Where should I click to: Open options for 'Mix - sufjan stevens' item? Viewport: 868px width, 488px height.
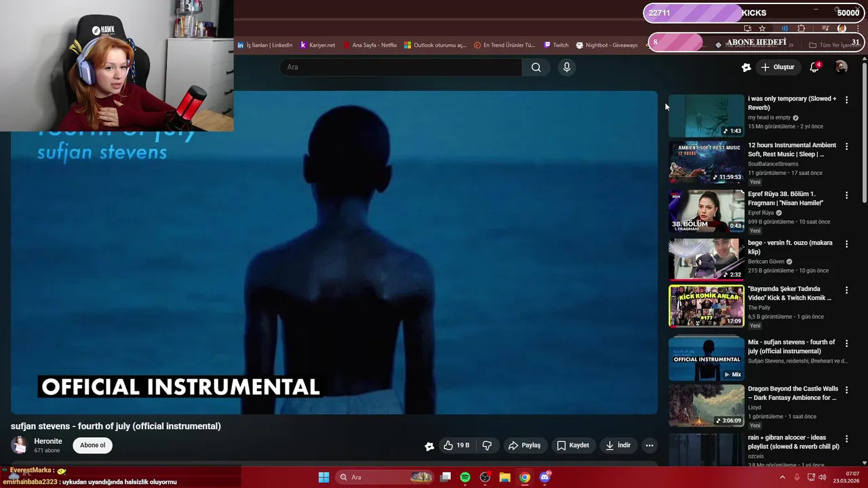tap(846, 343)
